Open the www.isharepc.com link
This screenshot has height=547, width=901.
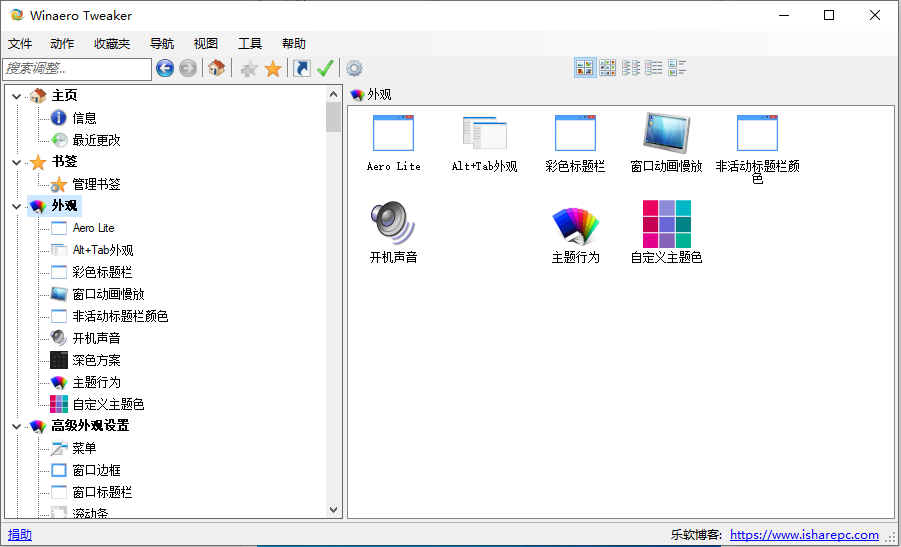pyautogui.click(x=804, y=535)
